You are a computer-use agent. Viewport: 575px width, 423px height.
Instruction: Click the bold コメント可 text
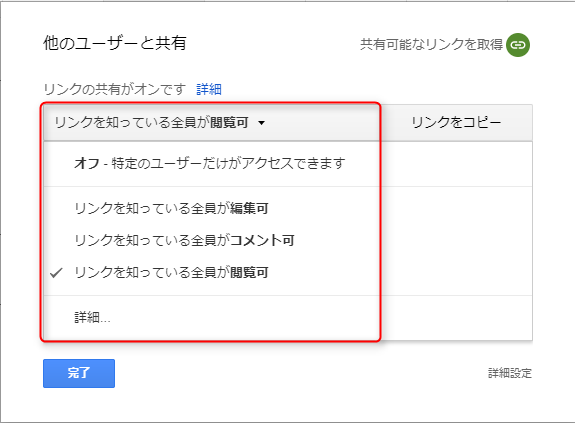tap(263, 240)
